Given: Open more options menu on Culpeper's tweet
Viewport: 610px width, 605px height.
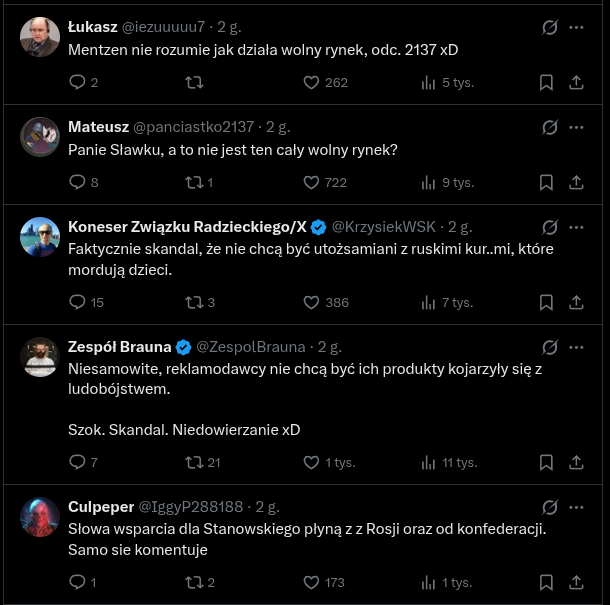Looking at the screenshot, I should coord(576,508).
